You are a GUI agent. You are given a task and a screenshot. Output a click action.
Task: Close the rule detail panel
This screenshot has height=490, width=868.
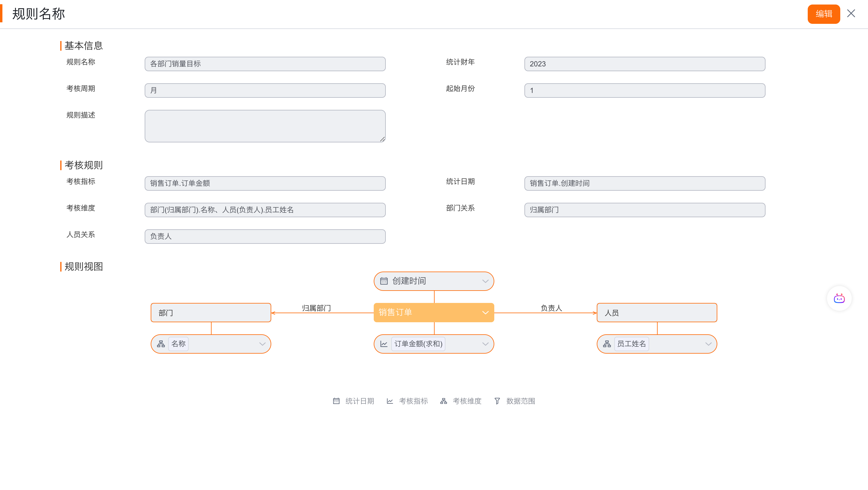tap(851, 14)
